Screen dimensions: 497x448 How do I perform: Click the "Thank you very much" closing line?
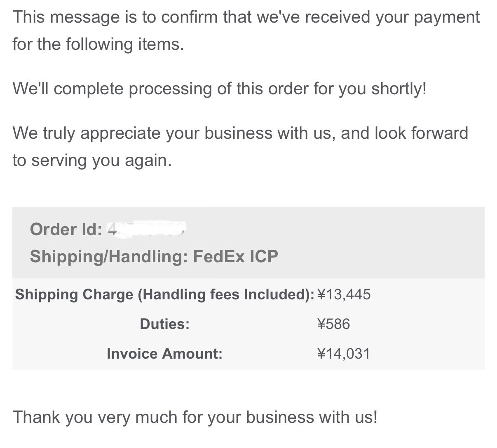pyautogui.click(x=195, y=417)
